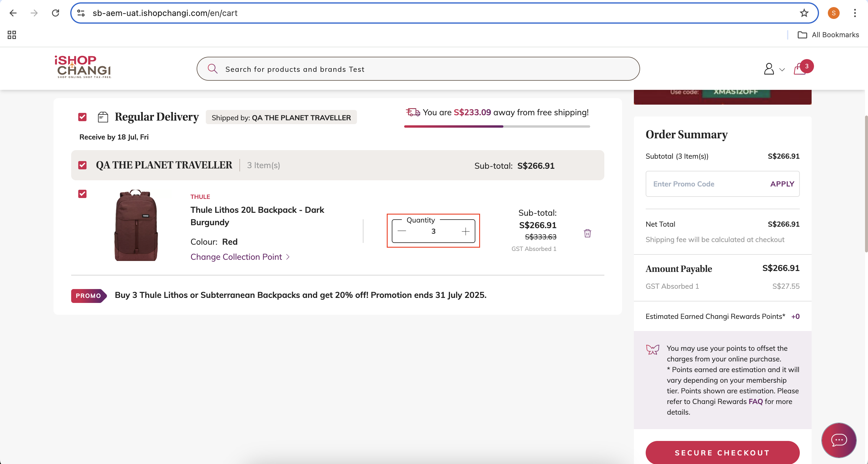Click 'Shipped by: QA THE PLANET TRAVELLER' label

pos(281,117)
